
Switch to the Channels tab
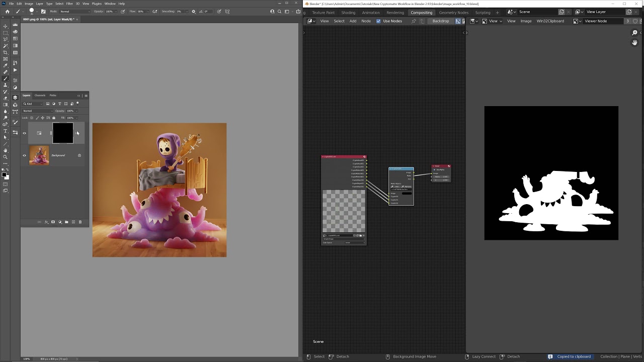point(40,96)
